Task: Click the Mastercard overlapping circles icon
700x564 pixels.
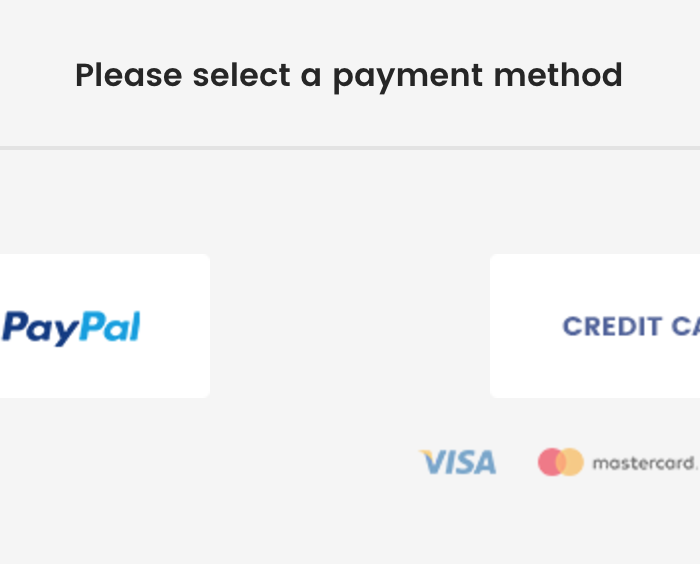Action: (x=560, y=462)
